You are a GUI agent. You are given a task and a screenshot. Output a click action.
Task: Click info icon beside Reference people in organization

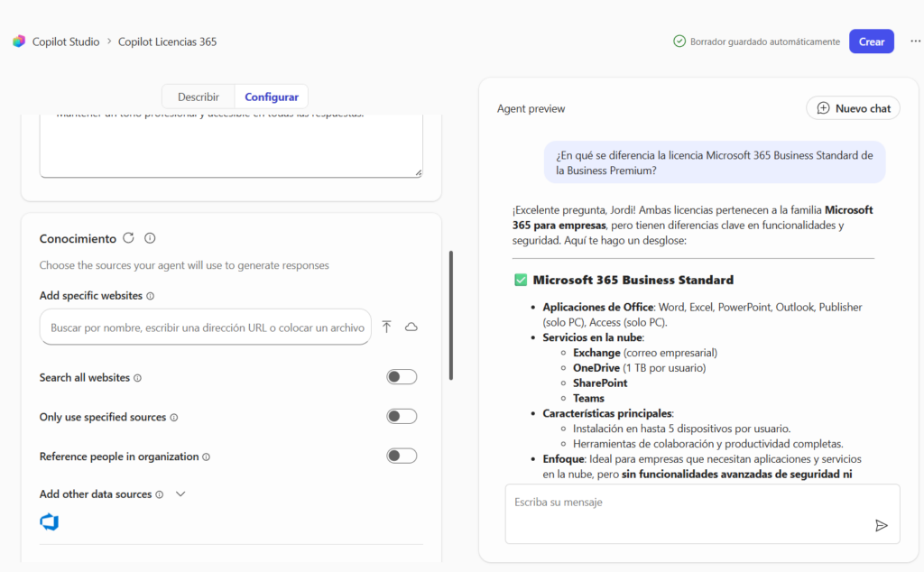point(207,457)
